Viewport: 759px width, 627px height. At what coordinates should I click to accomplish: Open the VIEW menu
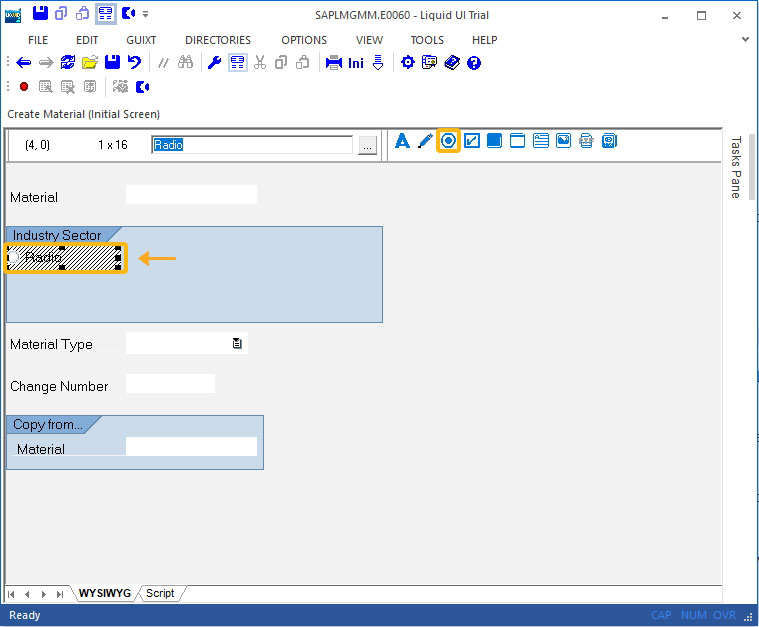[369, 40]
